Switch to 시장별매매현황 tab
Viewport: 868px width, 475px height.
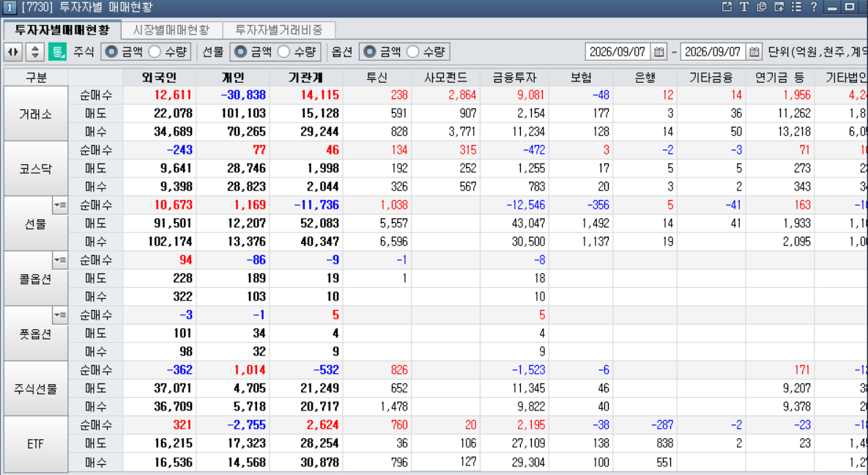(x=171, y=30)
